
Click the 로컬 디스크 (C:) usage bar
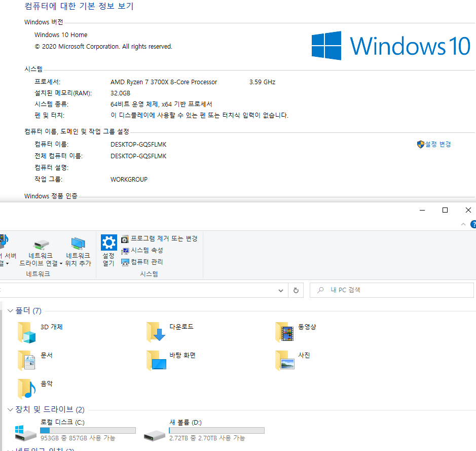[88, 430]
